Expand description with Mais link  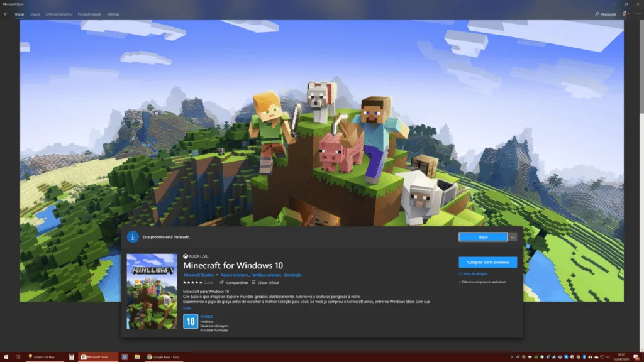point(187,308)
